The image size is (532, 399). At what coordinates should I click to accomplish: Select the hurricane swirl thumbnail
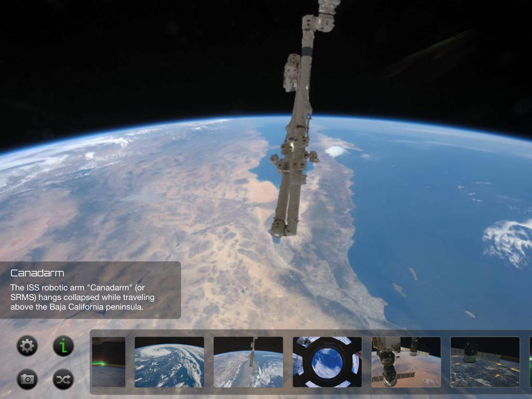point(169,362)
